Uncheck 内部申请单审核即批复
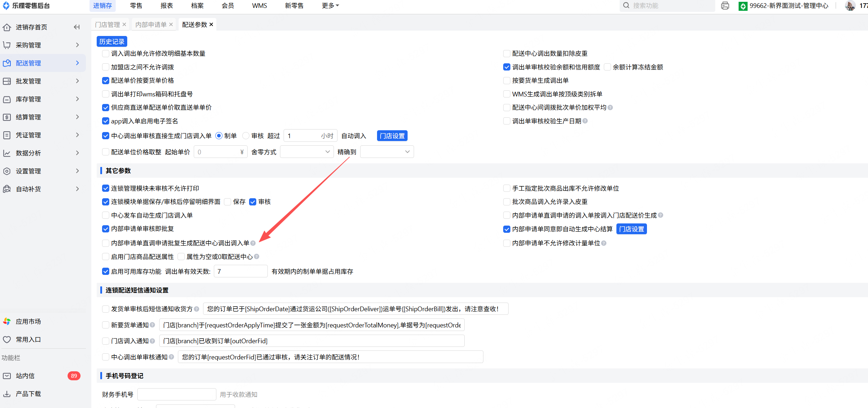The width and height of the screenshot is (868, 408). 106,229
